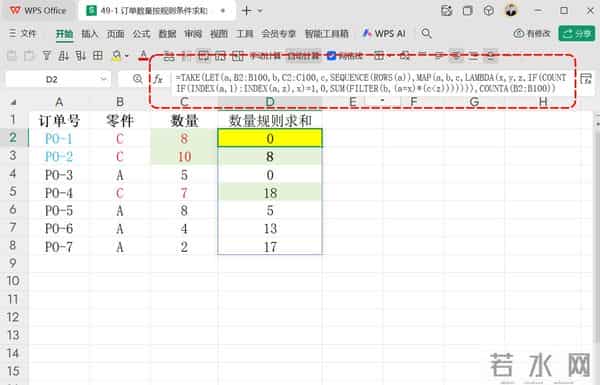Switch to the 开始 ribbon tab
Viewport: 600px width, 385px height.
pos(64,34)
